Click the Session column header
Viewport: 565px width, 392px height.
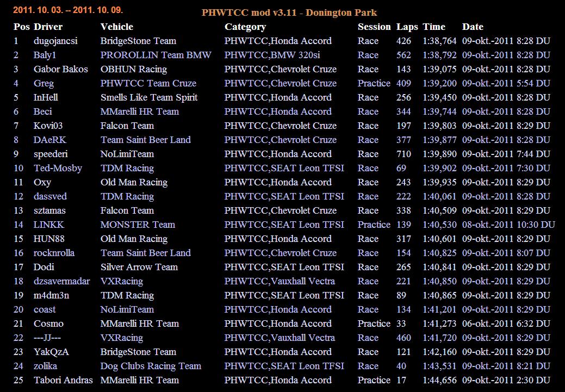pyautogui.click(x=374, y=27)
